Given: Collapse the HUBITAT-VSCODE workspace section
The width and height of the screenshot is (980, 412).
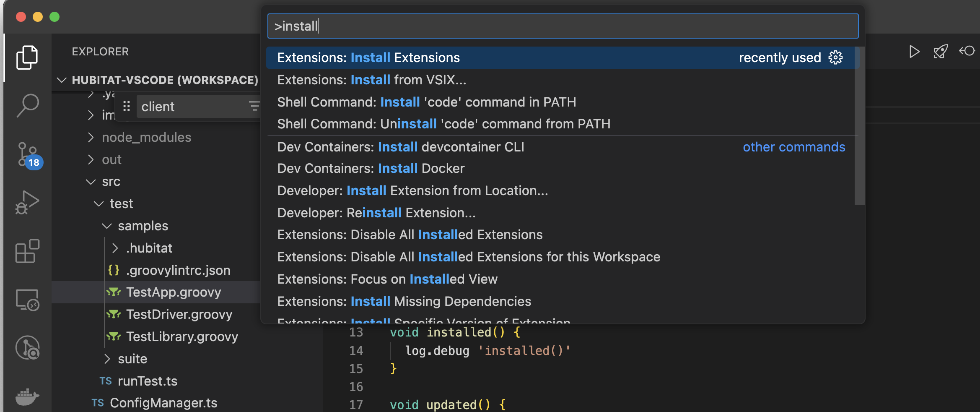Looking at the screenshot, I should pos(62,80).
